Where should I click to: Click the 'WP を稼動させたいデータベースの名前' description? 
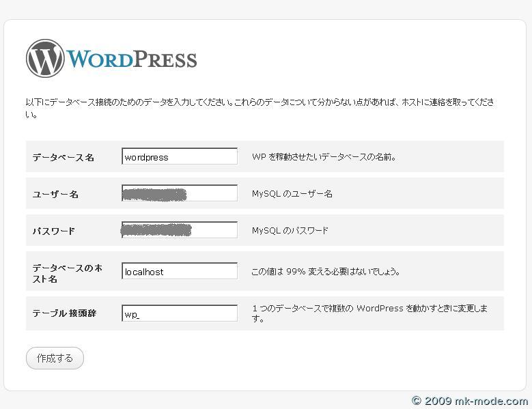tap(324, 157)
